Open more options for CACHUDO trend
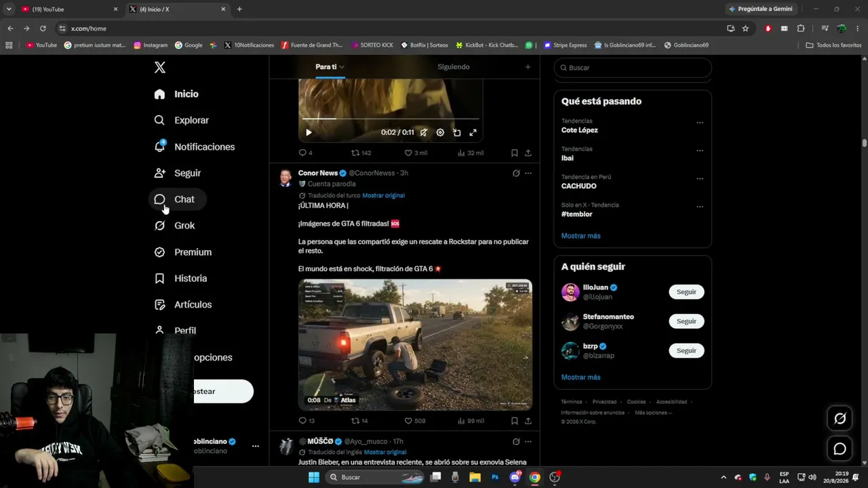Screen dimensions: 868x488 click(700, 179)
